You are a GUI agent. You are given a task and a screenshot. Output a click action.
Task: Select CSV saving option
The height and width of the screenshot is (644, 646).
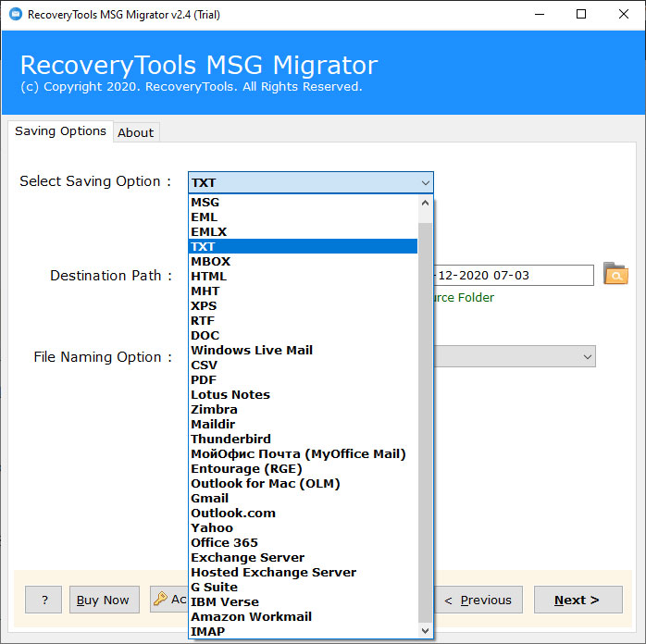(x=303, y=365)
